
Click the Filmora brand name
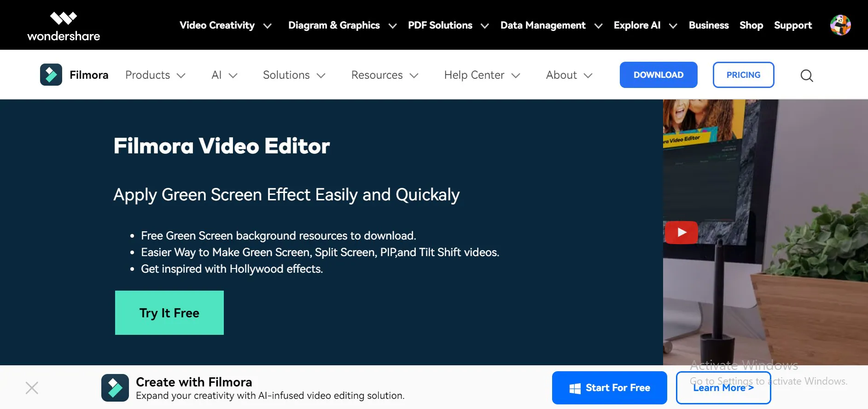89,75
